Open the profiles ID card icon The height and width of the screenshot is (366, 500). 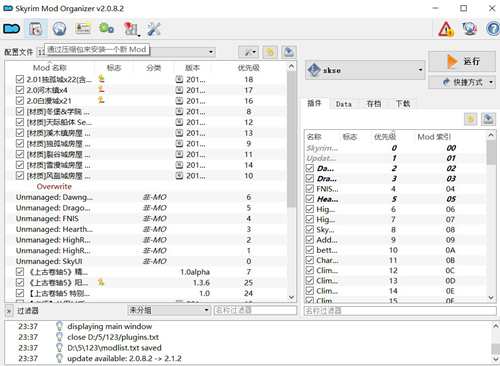(x=83, y=29)
